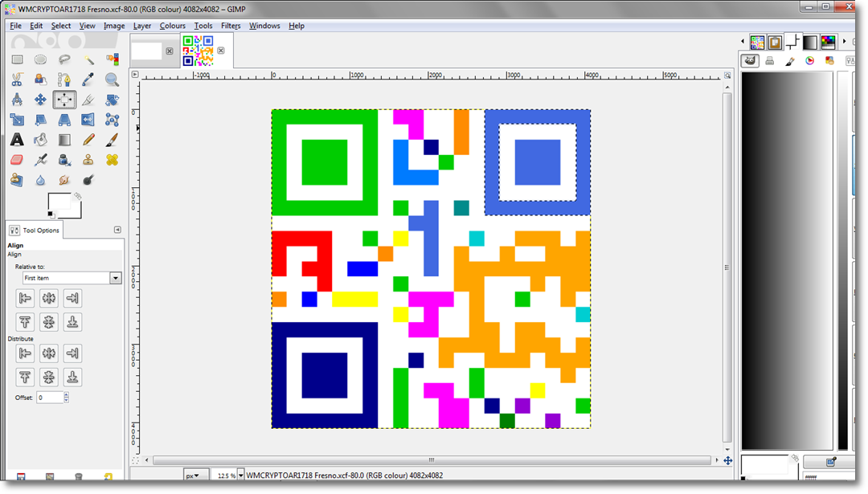Align left edge of target

click(x=25, y=298)
